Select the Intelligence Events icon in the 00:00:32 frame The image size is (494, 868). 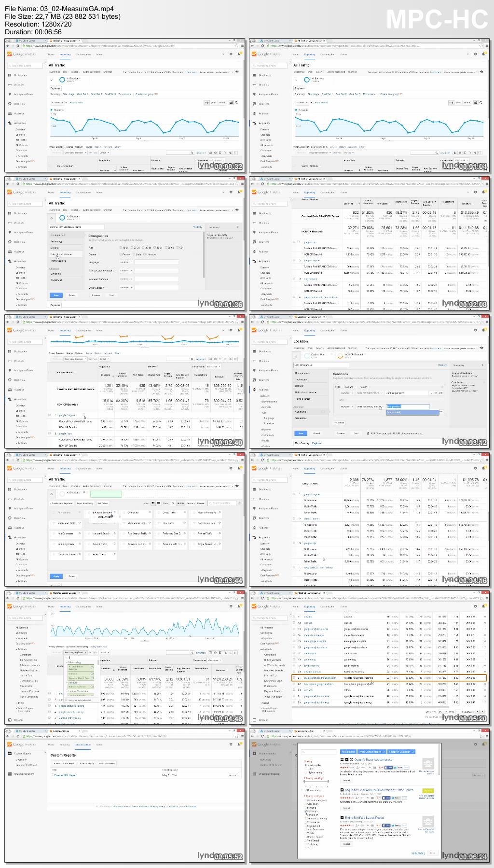(9, 94)
